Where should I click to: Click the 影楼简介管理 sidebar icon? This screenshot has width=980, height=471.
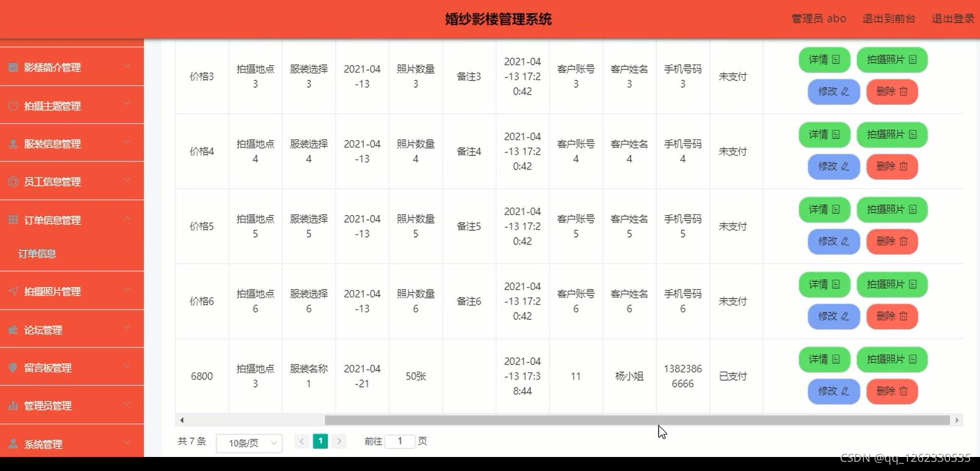[x=13, y=67]
